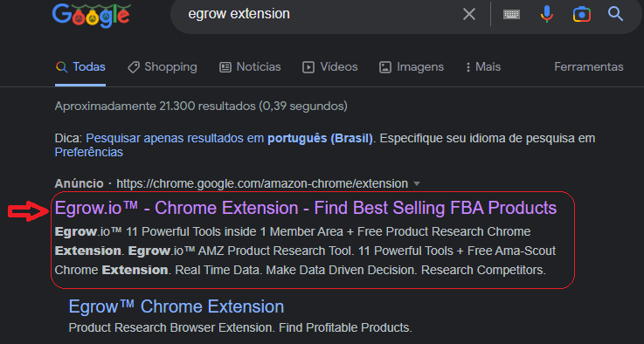Select the Todas tab
Viewport: 644px width, 344px height.
click(80, 67)
